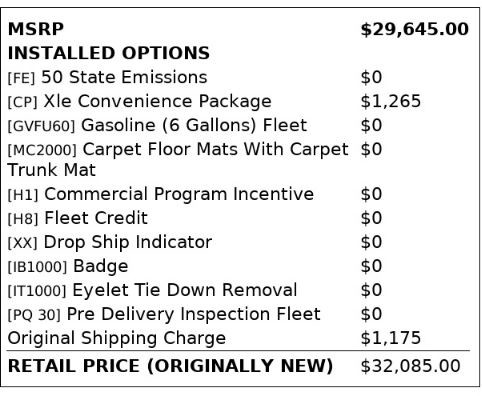Image resolution: width=482 pixels, height=396 pixels.
Task: Select Carpet Floor Mats With Carpet text
Action: pyautogui.click(x=215, y=149)
